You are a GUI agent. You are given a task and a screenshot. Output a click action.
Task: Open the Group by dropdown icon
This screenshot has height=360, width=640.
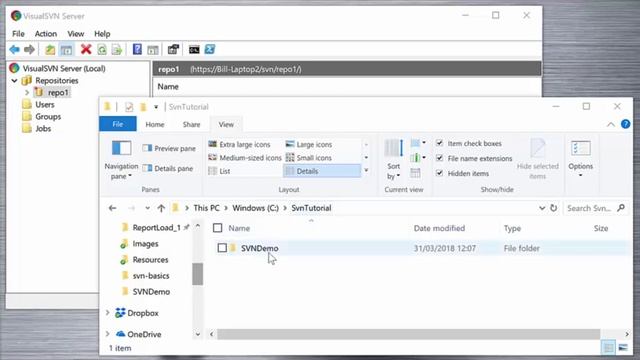click(418, 143)
